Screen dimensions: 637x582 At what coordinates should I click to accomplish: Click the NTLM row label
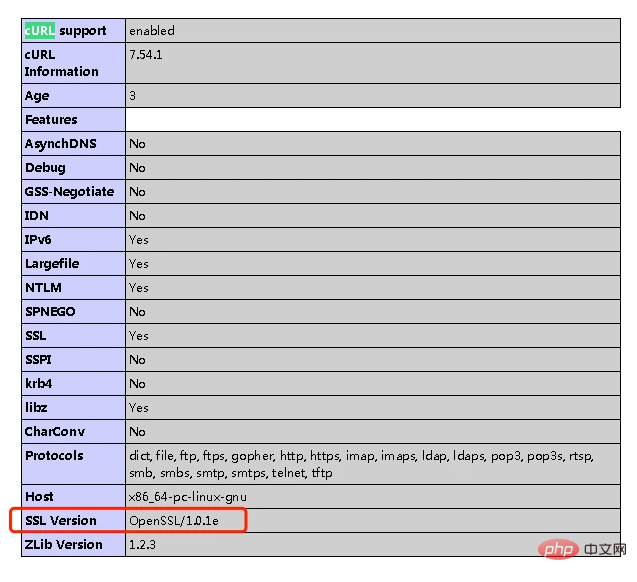click(44, 288)
